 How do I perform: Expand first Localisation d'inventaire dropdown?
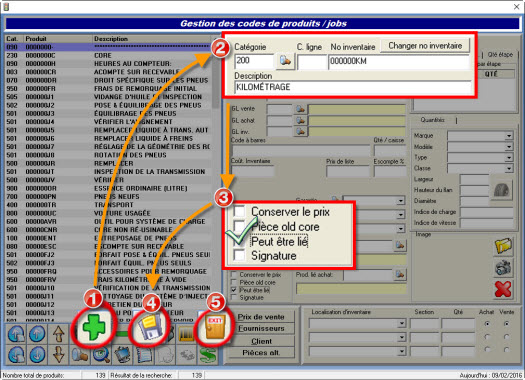click(401, 323)
